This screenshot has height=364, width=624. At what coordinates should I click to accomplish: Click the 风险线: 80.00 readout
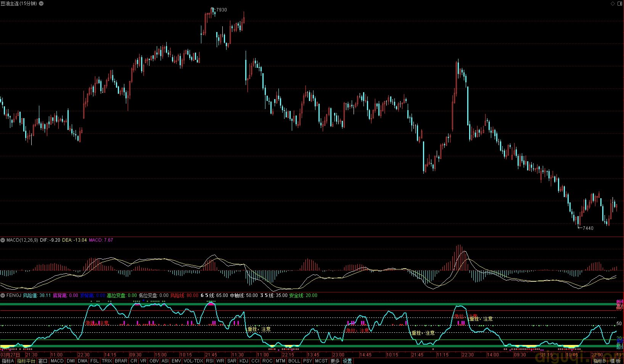(184, 295)
